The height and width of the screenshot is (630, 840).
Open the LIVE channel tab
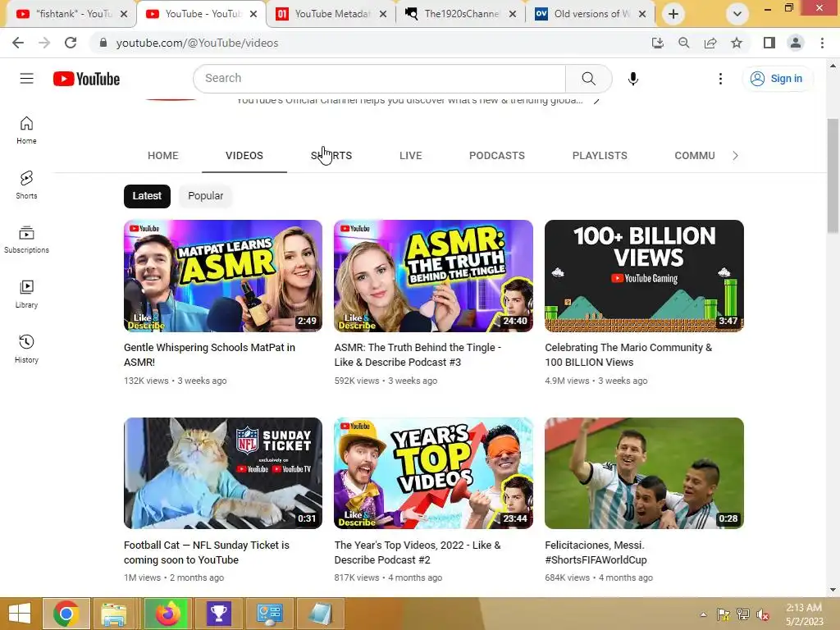[410, 155]
